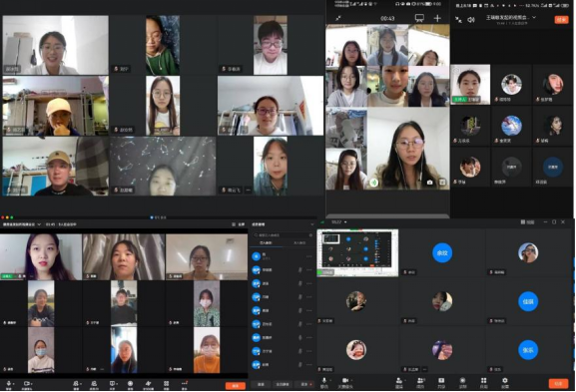Toggle the camera in the bottom-left meeting toolbar
The height and width of the screenshot is (392, 576).
(x=26, y=383)
